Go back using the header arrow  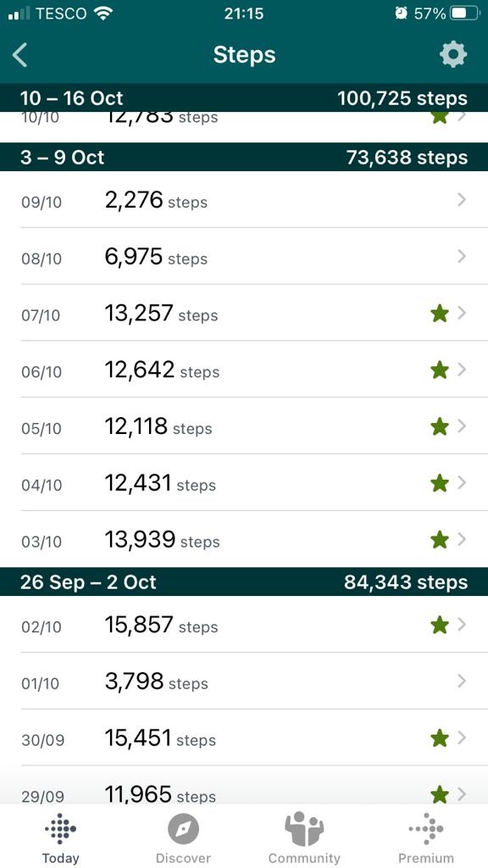[x=20, y=55]
